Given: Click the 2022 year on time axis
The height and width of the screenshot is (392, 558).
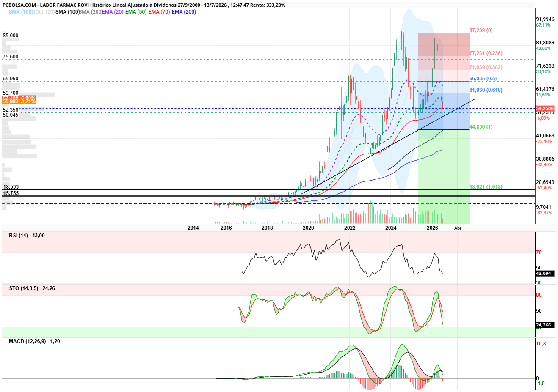Looking at the screenshot, I should [350, 228].
